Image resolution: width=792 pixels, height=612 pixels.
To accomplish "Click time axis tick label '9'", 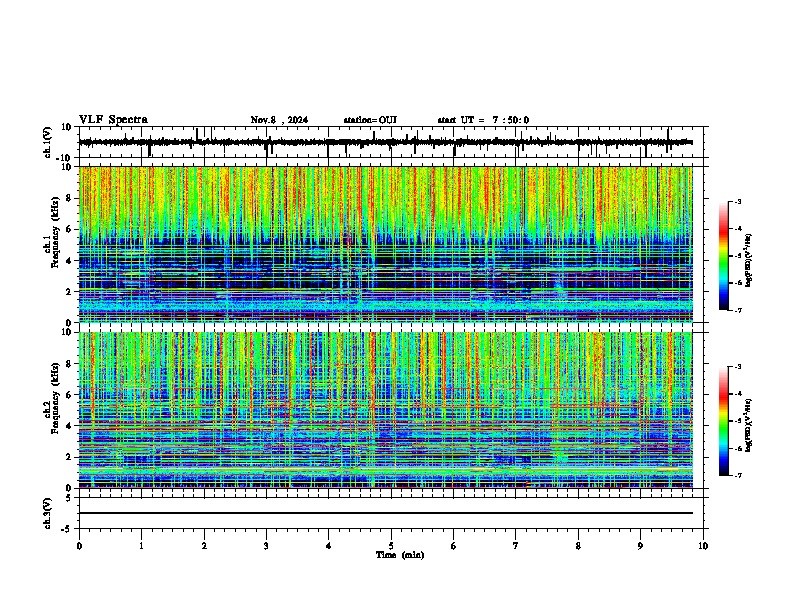I will coord(640,546).
